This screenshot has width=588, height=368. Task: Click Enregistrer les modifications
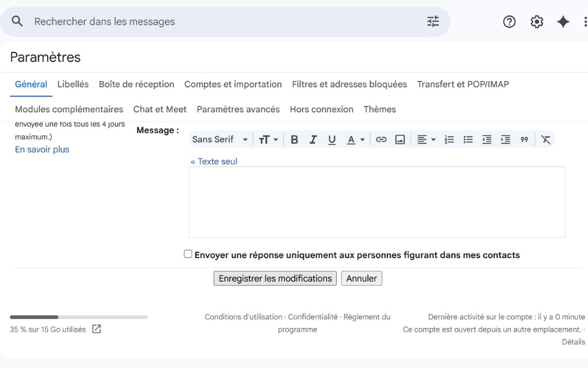274,278
